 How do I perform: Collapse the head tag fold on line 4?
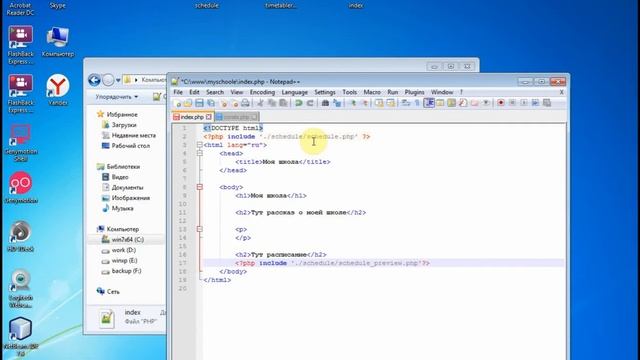(x=200, y=153)
